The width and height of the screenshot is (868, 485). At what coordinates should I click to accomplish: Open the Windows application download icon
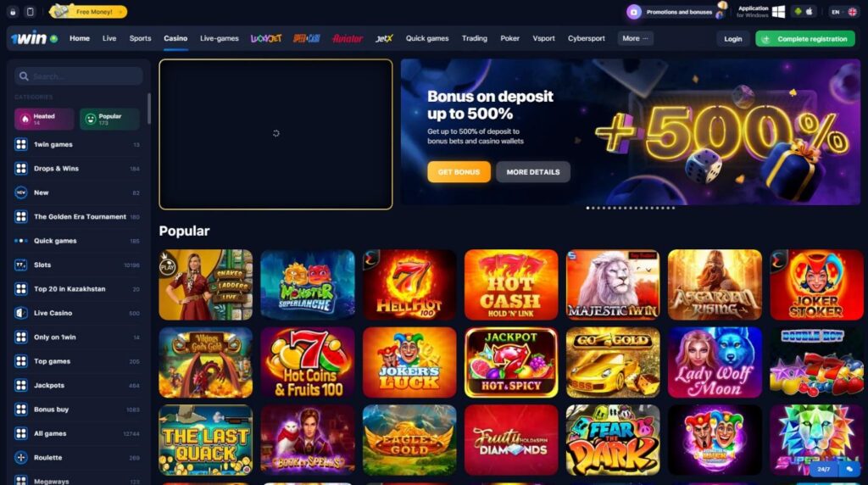pyautogui.click(x=778, y=12)
